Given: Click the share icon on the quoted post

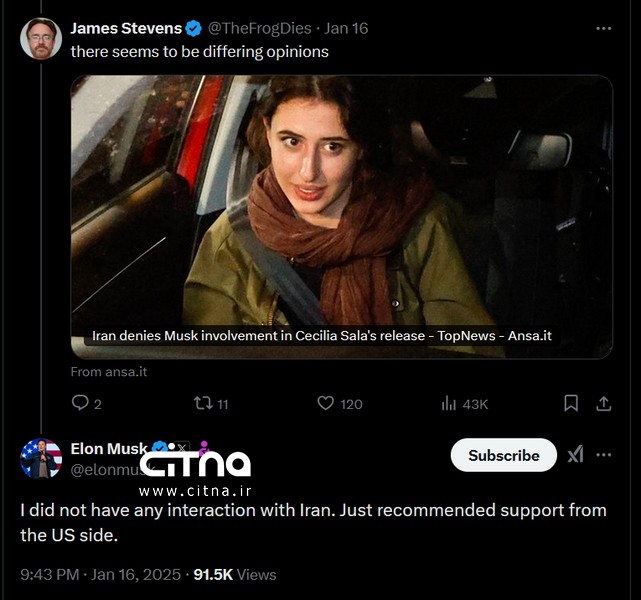Looking at the screenshot, I should coord(604,403).
